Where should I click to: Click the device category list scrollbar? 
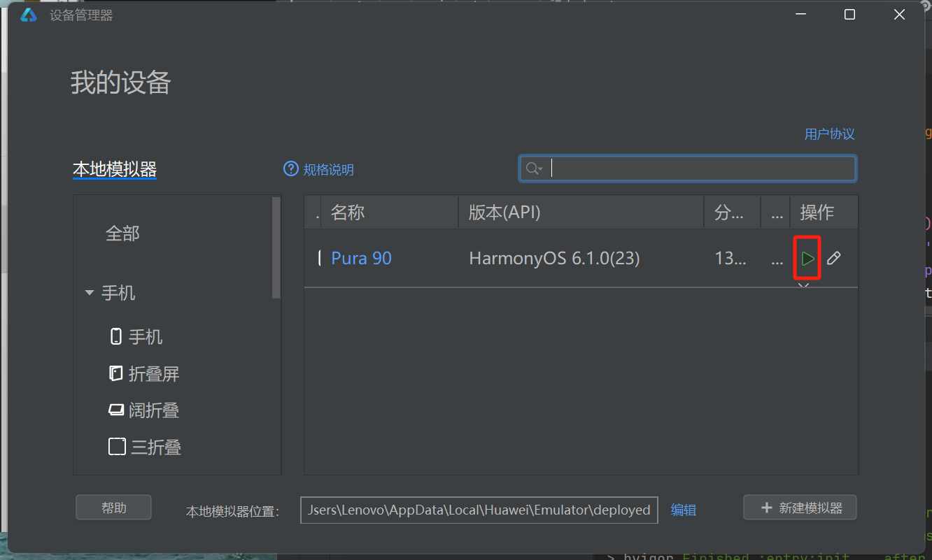point(276,247)
